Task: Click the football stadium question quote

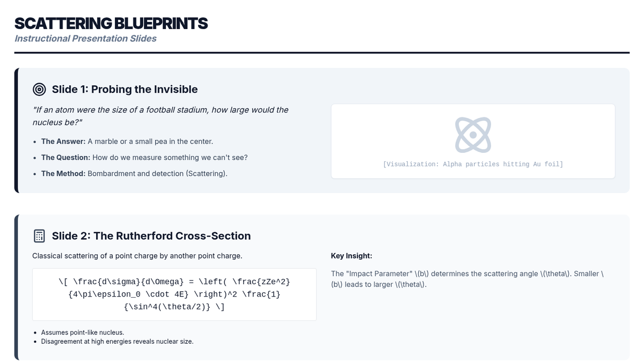Action: pyautogui.click(x=160, y=116)
